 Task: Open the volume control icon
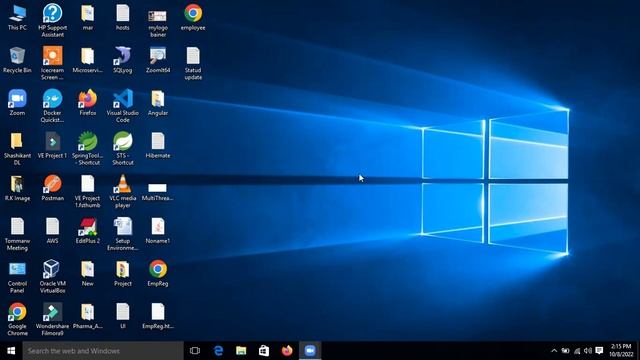coord(588,351)
